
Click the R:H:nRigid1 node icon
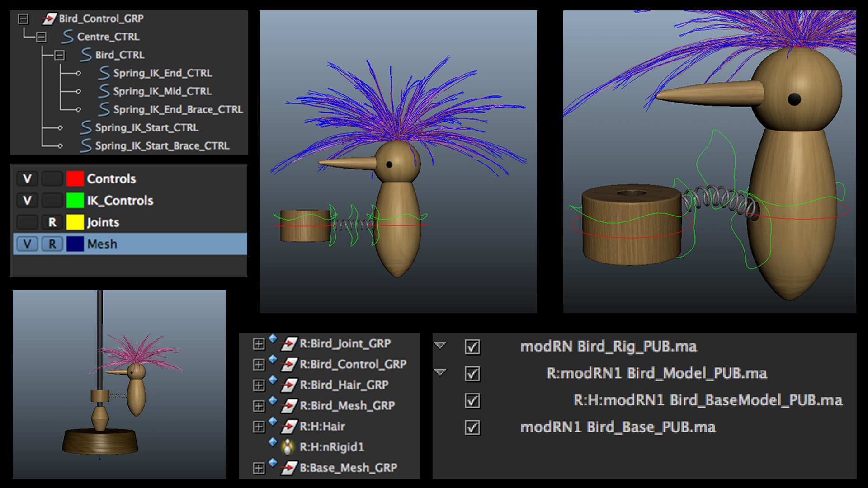click(x=288, y=447)
